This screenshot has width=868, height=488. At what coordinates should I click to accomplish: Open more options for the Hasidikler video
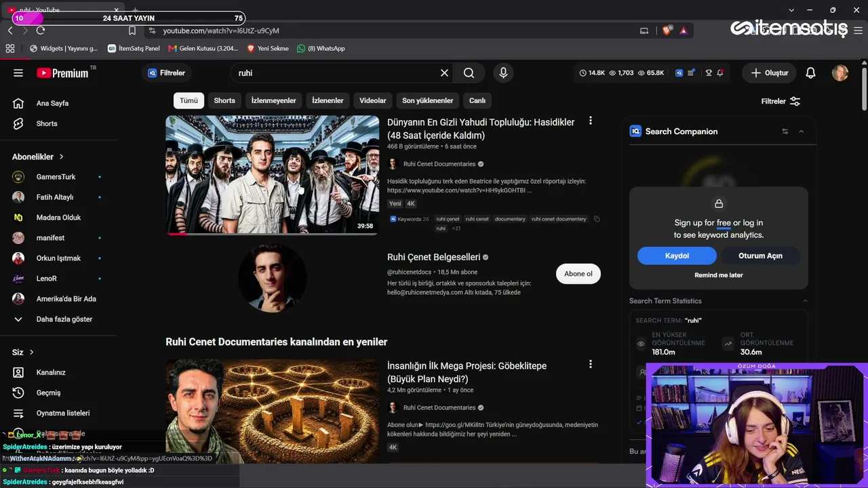[590, 121]
